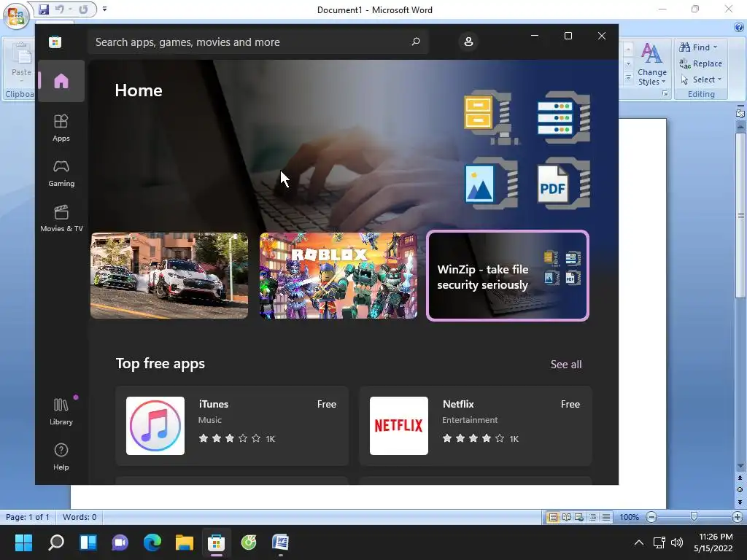Click See all for Top free apps
747x560 pixels.
tap(566, 365)
